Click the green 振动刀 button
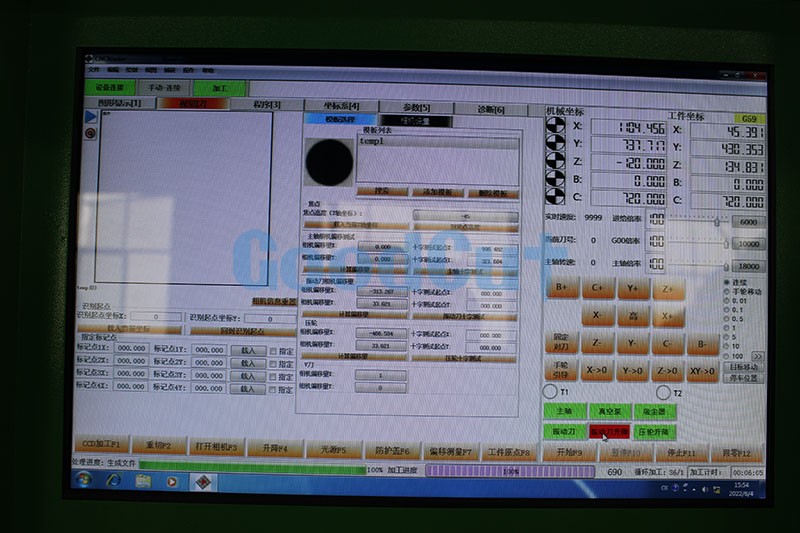Screen dimensions: 800x533 [564, 432]
